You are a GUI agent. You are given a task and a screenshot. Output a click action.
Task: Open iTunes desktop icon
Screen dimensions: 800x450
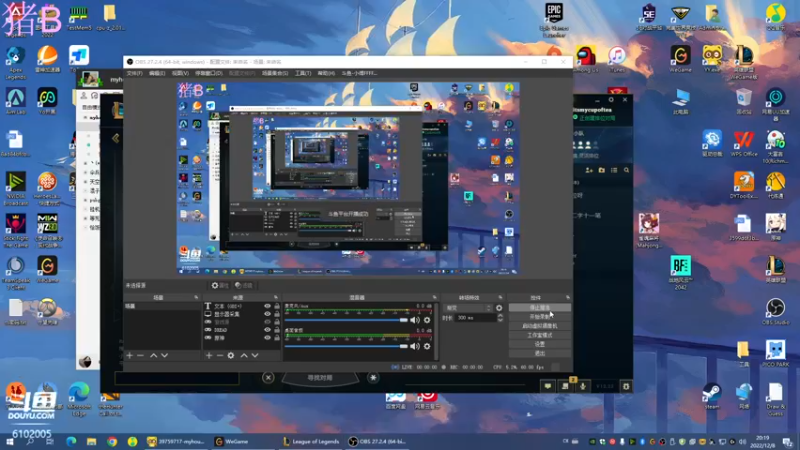[617, 59]
